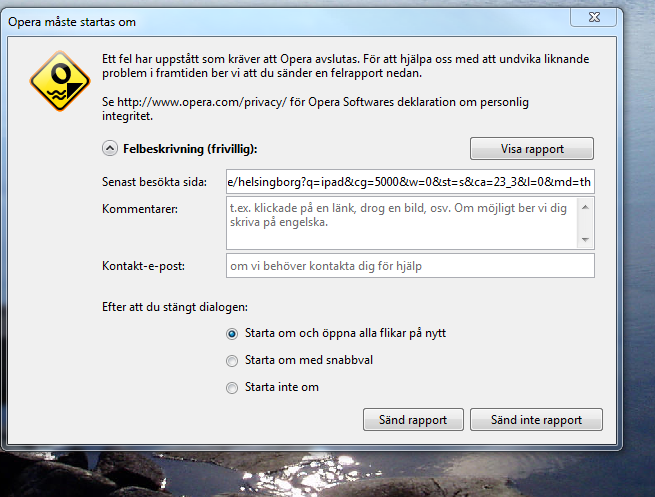Close the Opera måste startas om dialog
Image resolution: width=655 pixels, height=497 pixels.
594,17
